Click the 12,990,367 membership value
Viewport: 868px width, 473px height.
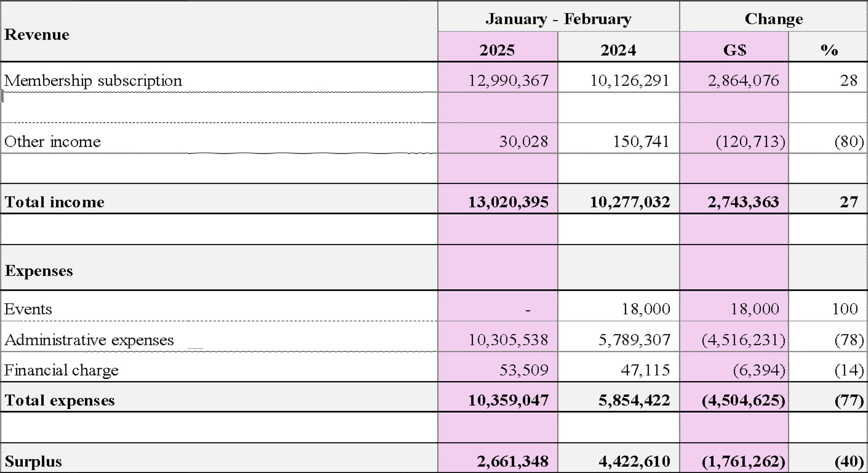[x=508, y=81]
